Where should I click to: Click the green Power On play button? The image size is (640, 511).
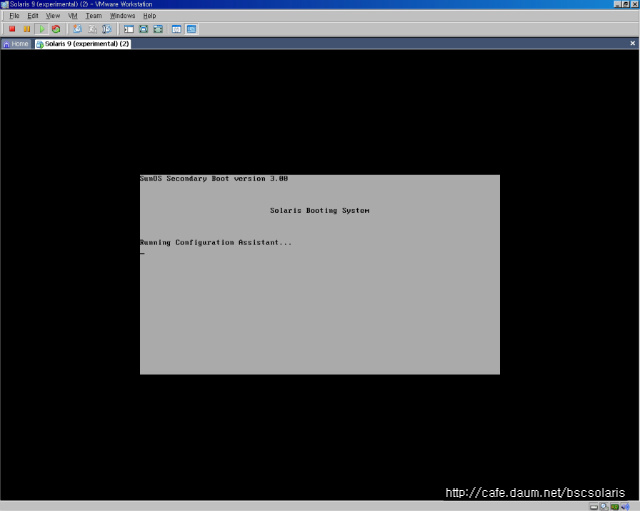click(x=42, y=29)
